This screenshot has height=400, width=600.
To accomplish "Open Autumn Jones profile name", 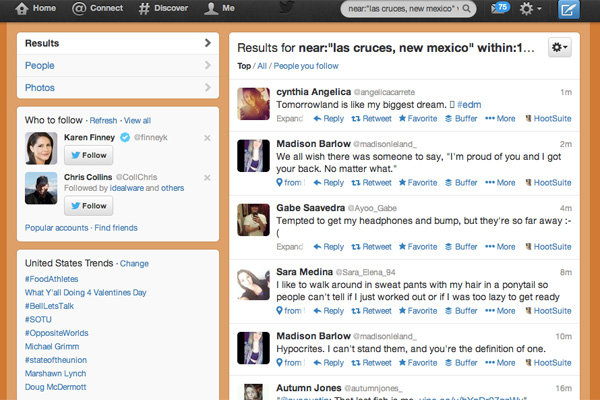I will 308,388.
